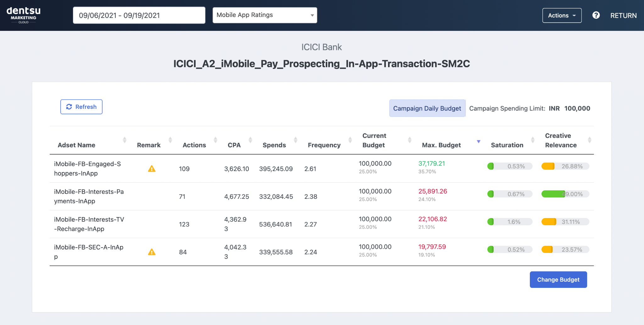Viewport: 644px width, 325px height.
Task: Click saturation bar showing 0.53%
Action: point(510,166)
